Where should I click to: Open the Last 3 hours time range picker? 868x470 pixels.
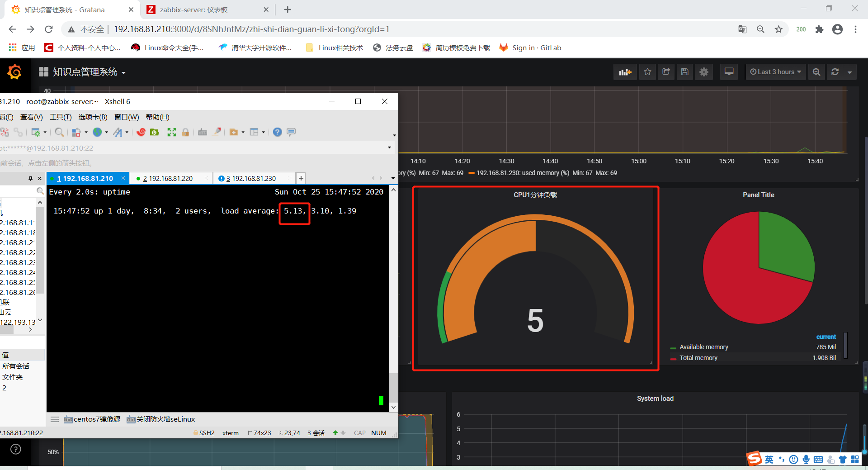[x=775, y=72]
